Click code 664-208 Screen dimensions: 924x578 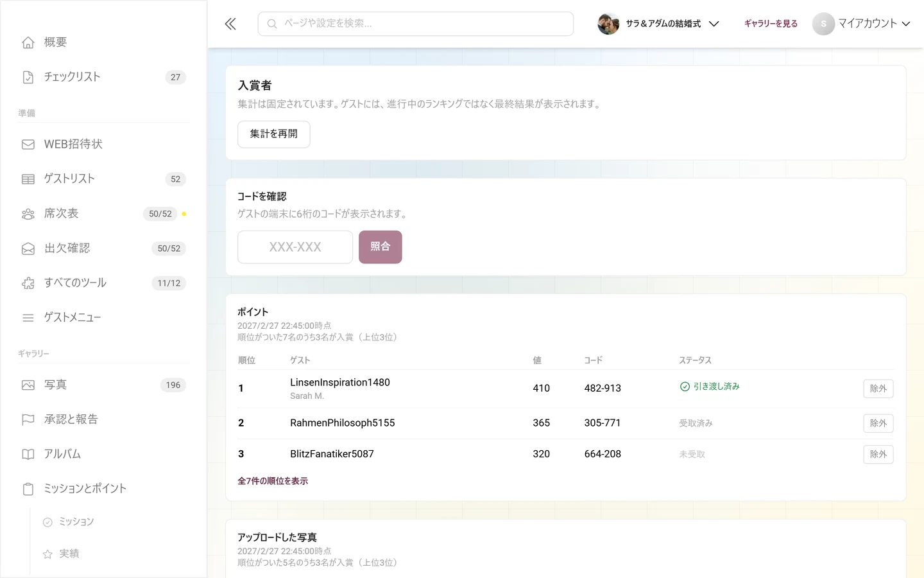pos(603,454)
